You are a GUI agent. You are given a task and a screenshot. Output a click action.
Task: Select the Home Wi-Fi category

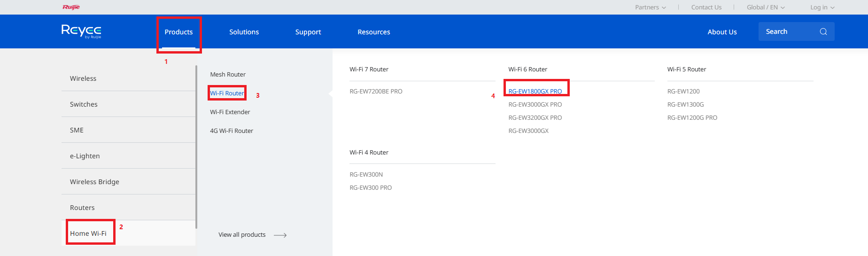[x=128, y=233]
